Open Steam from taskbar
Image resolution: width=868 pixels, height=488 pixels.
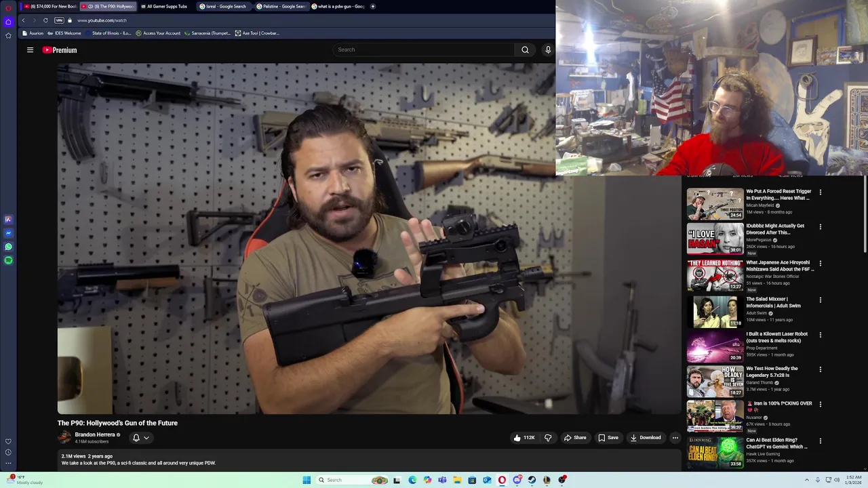pos(532,480)
